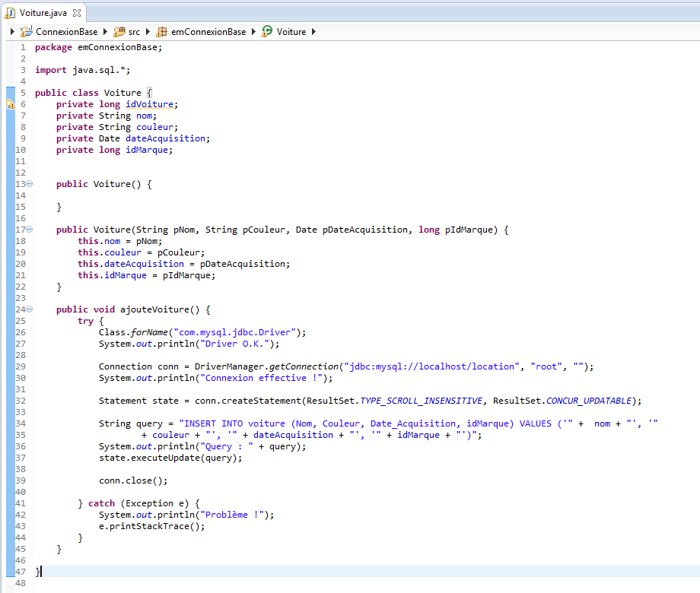Screen dimensions: 700x593
Task: Expand breadcrumb arrow before emConnexionBase
Action: (x=148, y=32)
